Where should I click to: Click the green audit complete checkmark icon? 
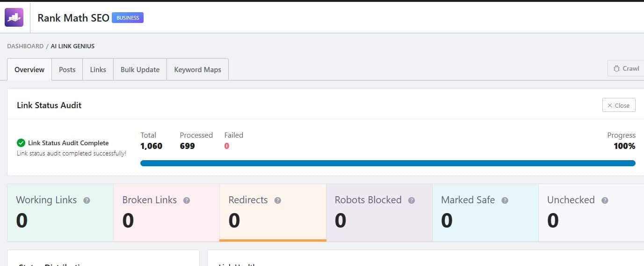pyautogui.click(x=21, y=143)
